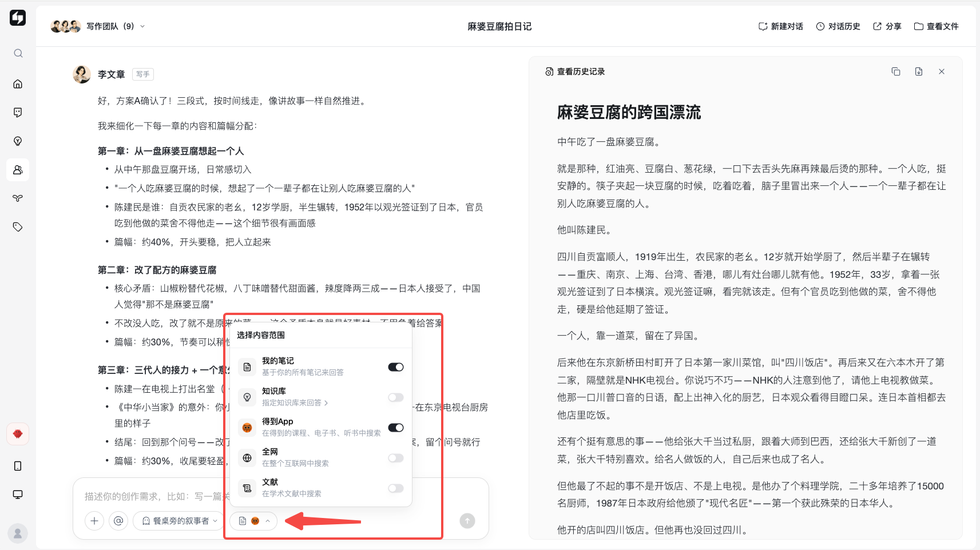980x550 pixels.
Task: Click the copy icon in the document panel
Action: tap(896, 71)
